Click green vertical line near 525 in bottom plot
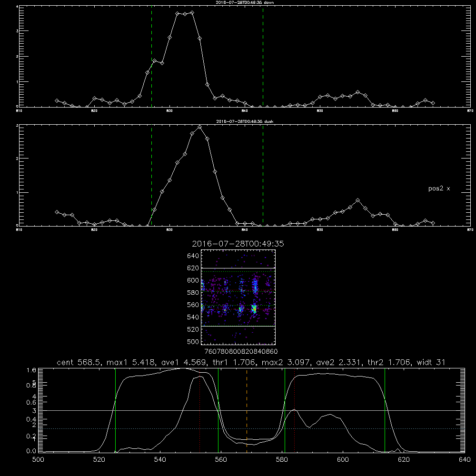Viewport: 476px width, 476px height. coord(115,411)
